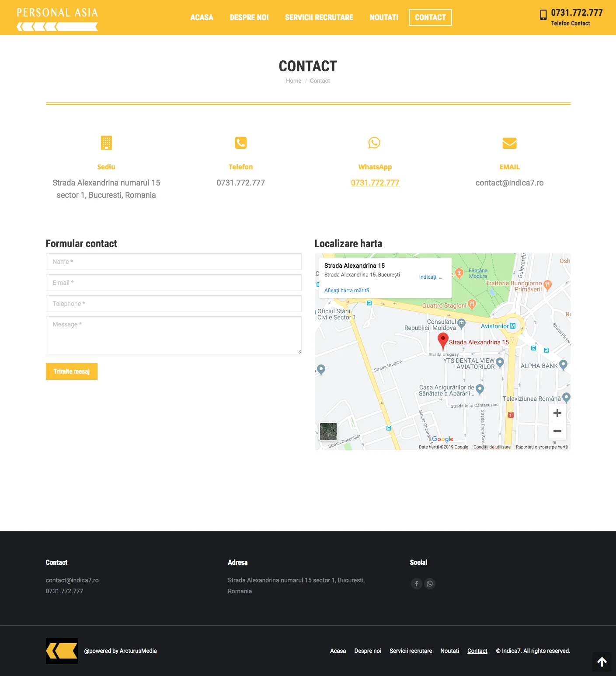This screenshot has width=616, height=676.
Task: Click into the Message text area
Action: pos(174,335)
